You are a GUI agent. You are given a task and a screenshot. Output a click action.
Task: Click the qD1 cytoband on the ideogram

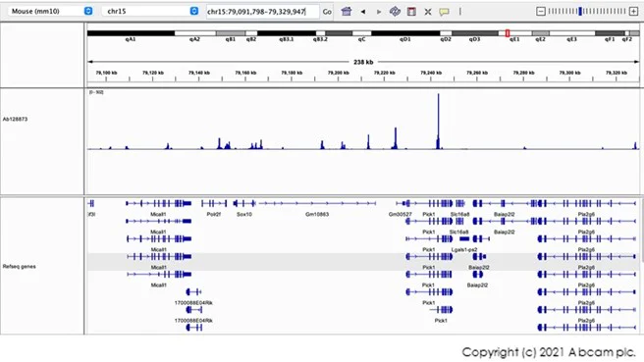point(405,33)
